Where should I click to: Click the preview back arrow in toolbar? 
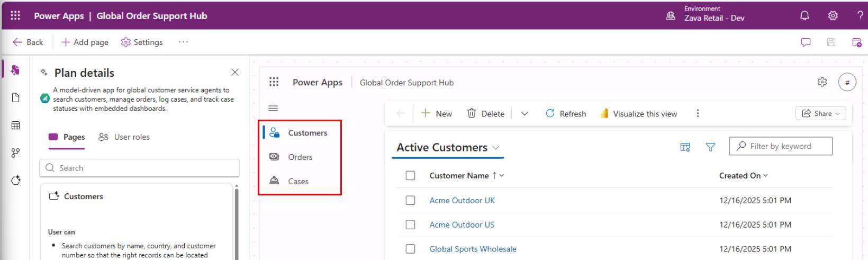401,113
